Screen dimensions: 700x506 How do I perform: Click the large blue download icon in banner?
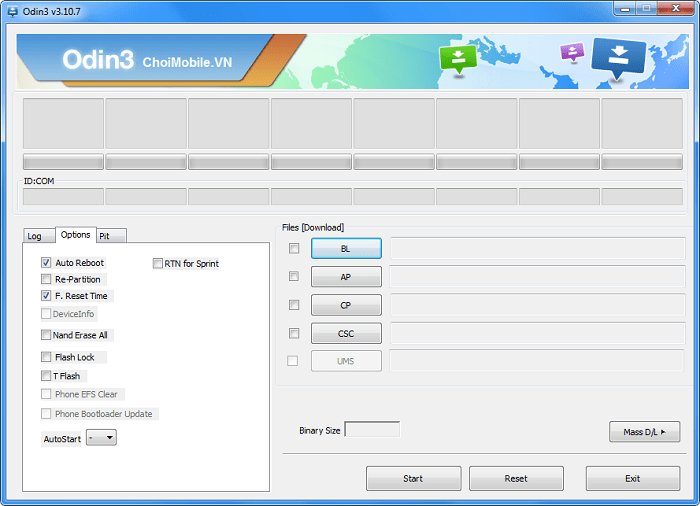[x=618, y=56]
